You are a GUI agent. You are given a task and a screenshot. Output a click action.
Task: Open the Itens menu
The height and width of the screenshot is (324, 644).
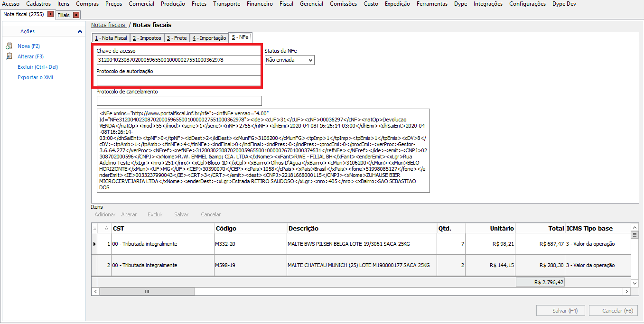coord(63,4)
